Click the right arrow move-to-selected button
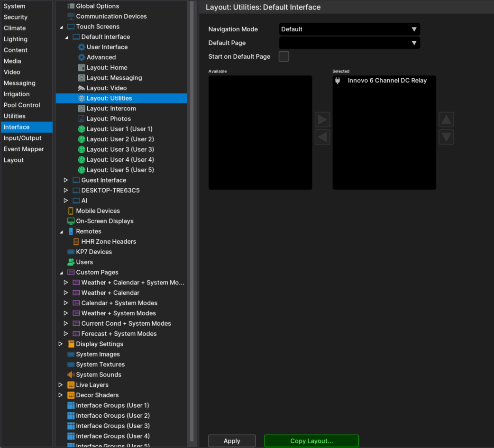 pos(322,119)
